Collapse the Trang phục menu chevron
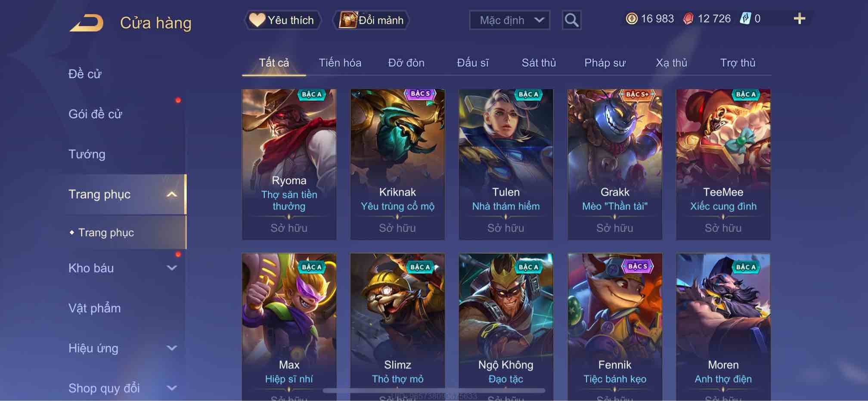This screenshot has height=401, width=868. click(x=171, y=194)
